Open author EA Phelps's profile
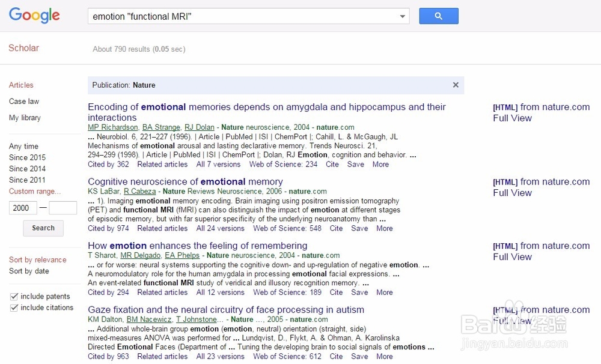The height and width of the screenshot is (364, 601). point(182,255)
